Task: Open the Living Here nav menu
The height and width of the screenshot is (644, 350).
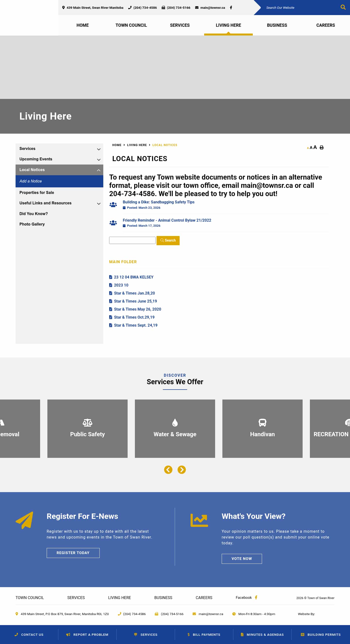Action: point(228,25)
